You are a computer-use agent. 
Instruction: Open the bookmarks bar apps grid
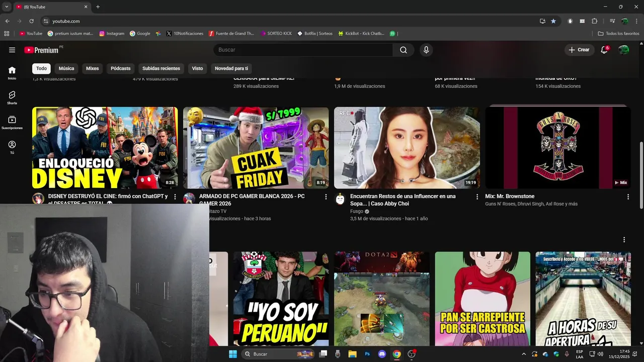[x=7, y=34]
